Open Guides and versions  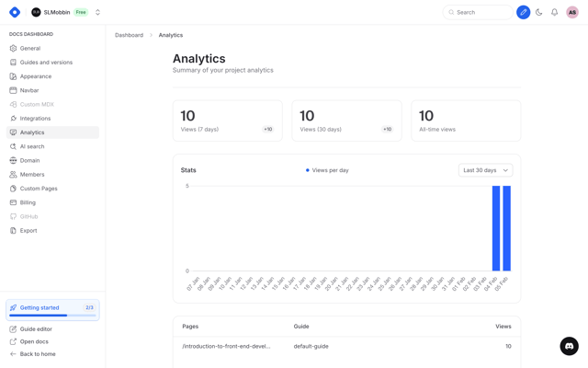coord(52,62)
